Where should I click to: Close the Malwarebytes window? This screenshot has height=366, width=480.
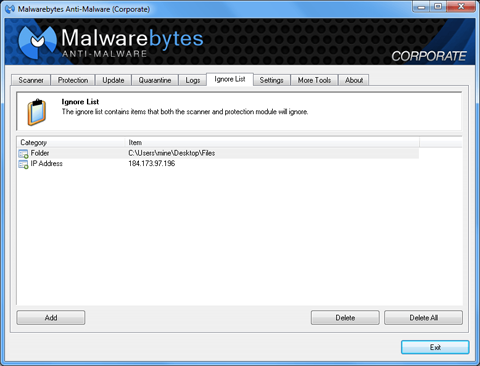[x=461, y=7]
